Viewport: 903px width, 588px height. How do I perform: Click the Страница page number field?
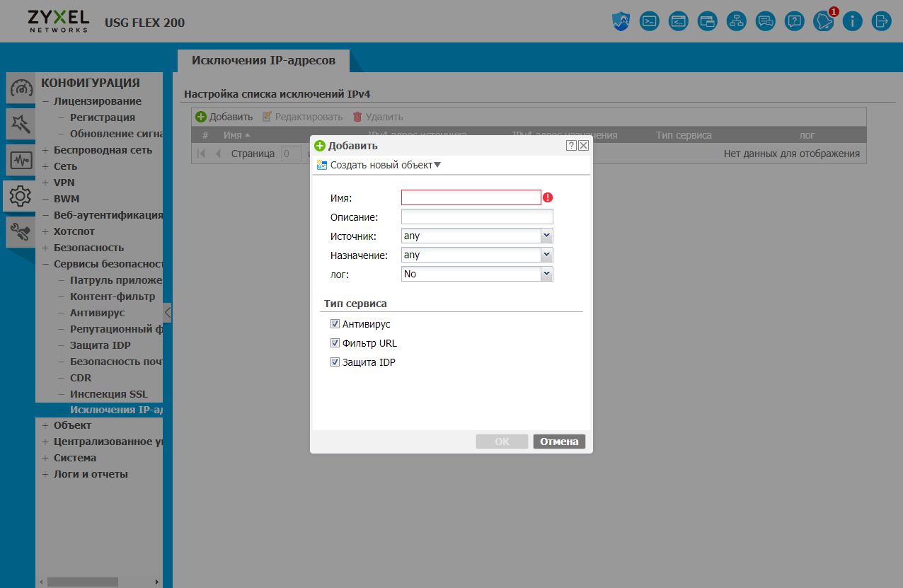292,154
